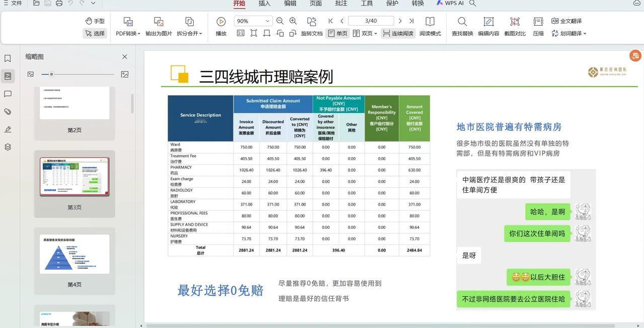Close the 缩略图 panel
Image resolution: width=644 pixels, height=328 pixels.
point(125,57)
